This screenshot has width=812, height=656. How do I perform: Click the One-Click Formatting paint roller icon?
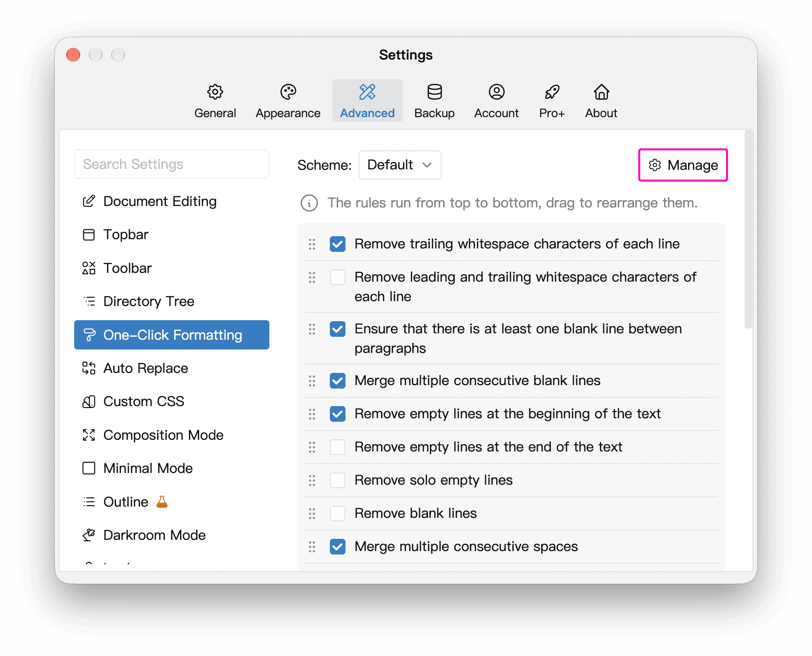point(89,335)
